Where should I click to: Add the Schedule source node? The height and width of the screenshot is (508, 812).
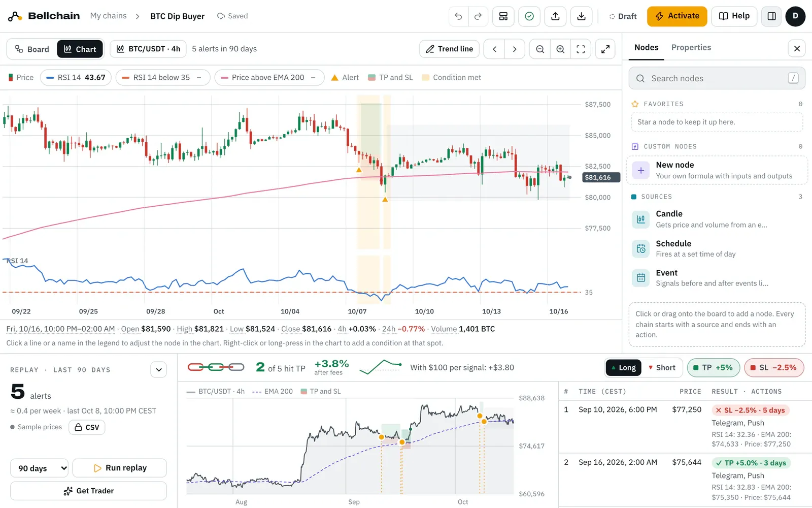pos(717,248)
